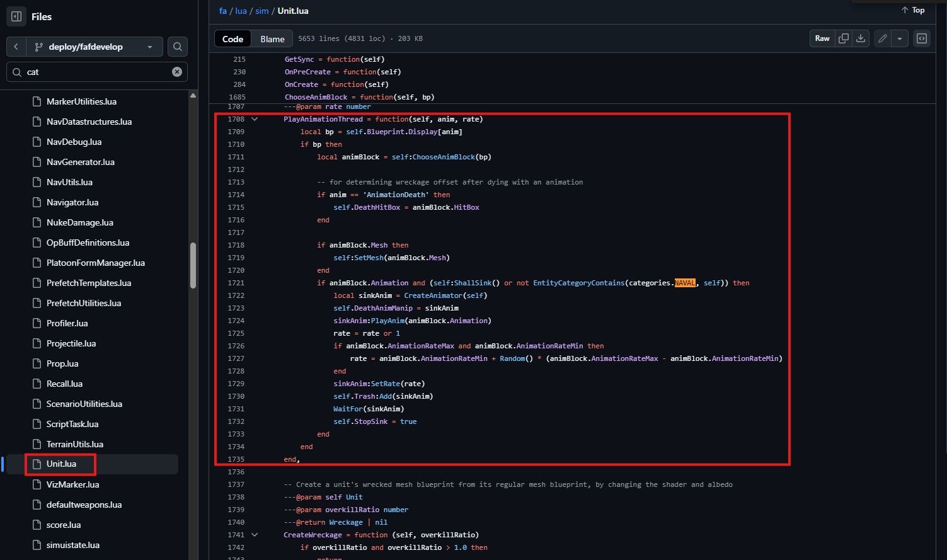Open MarkerUtilities.lua file
The image size is (947, 560).
pyautogui.click(x=81, y=101)
